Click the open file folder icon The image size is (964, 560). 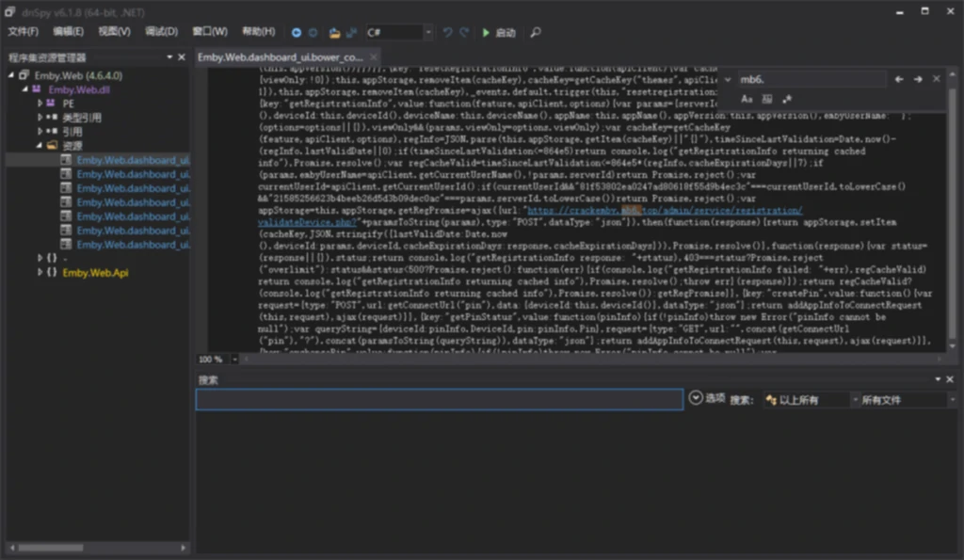[x=334, y=32]
